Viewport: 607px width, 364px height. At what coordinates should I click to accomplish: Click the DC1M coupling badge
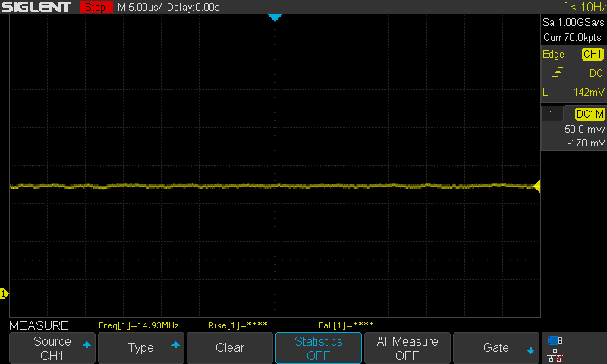click(x=590, y=114)
